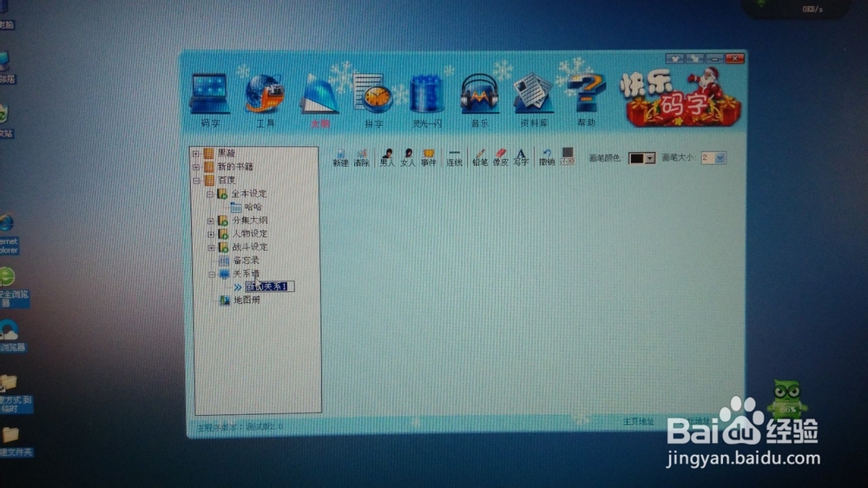Expand the 战斗设定 folder
Screen dimensions: 868x488
coord(211,247)
